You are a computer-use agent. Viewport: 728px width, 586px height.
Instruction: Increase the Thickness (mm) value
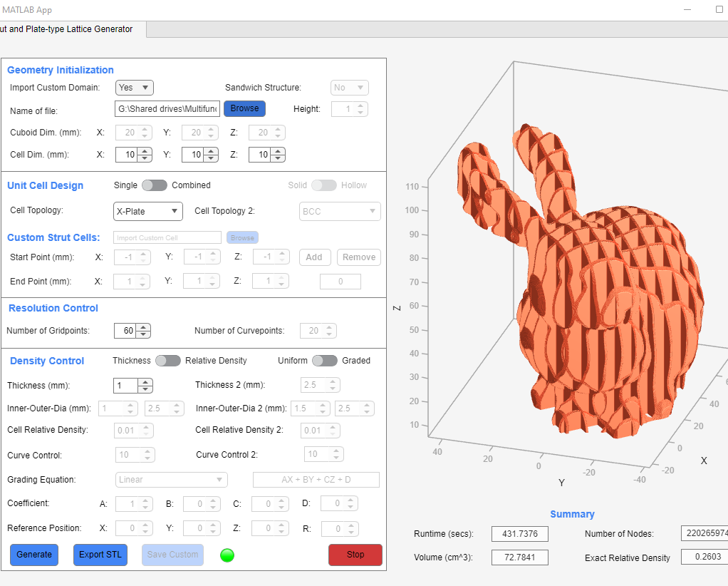coord(146,382)
